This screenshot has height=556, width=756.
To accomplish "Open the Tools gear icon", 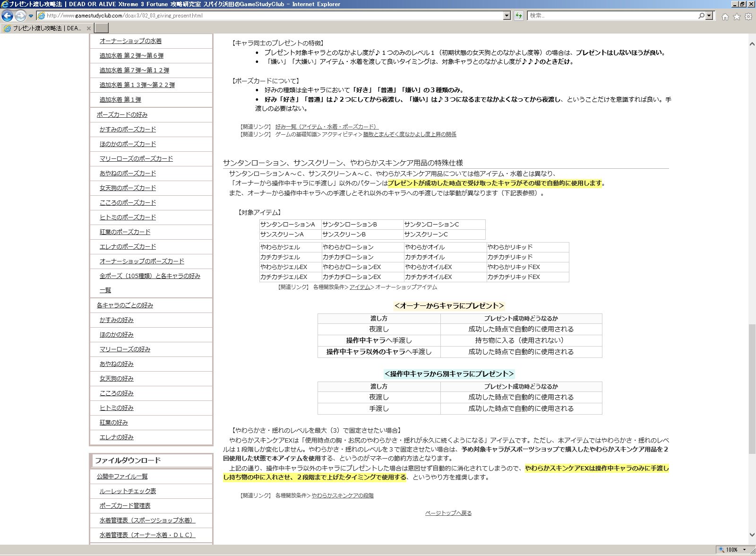I will pos(748,17).
